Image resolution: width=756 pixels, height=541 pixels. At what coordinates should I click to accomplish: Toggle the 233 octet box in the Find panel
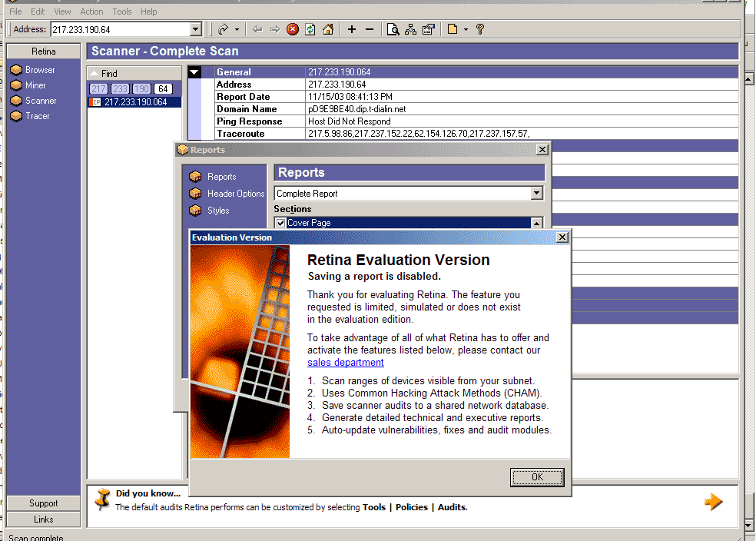pyautogui.click(x=120, y=88)
